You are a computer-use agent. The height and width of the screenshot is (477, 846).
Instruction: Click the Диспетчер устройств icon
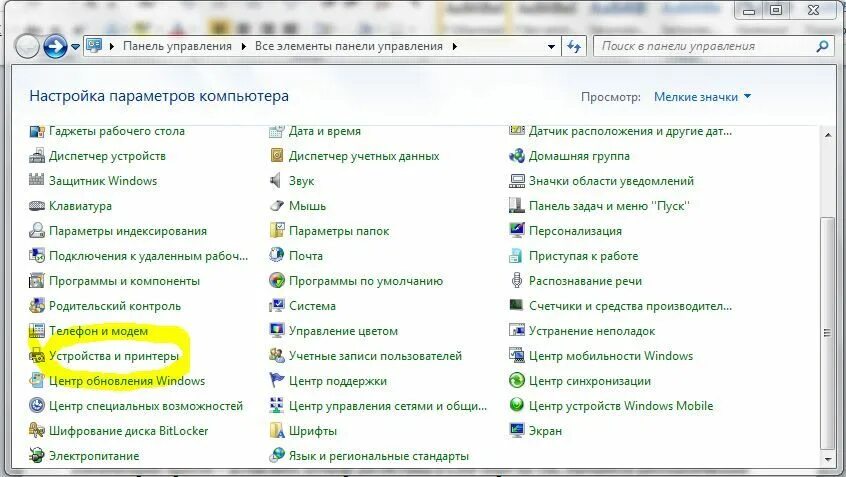point(37,156)
